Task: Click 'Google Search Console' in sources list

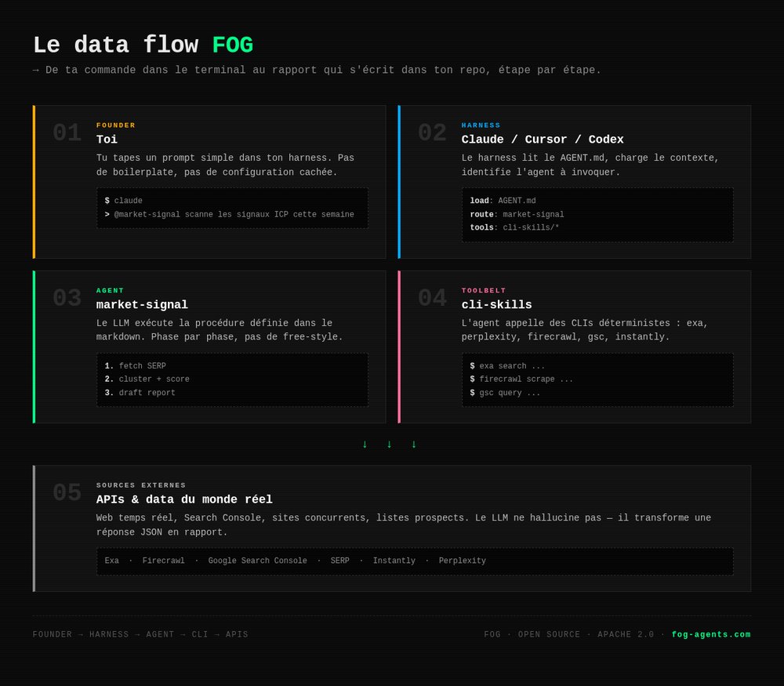Action: 257,561
